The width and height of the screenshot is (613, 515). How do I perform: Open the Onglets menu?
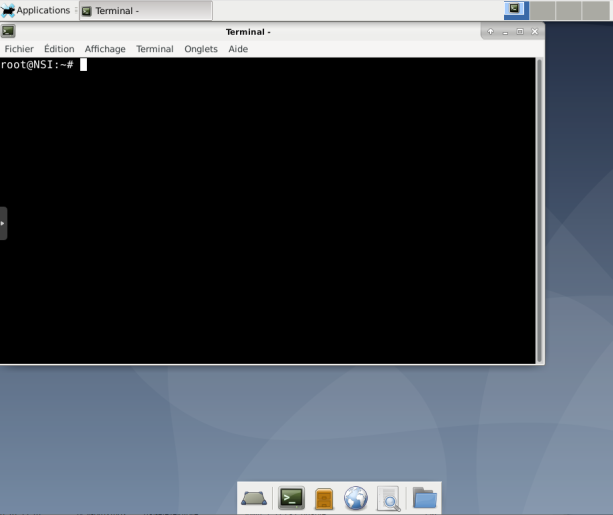[x=201, y=49]
